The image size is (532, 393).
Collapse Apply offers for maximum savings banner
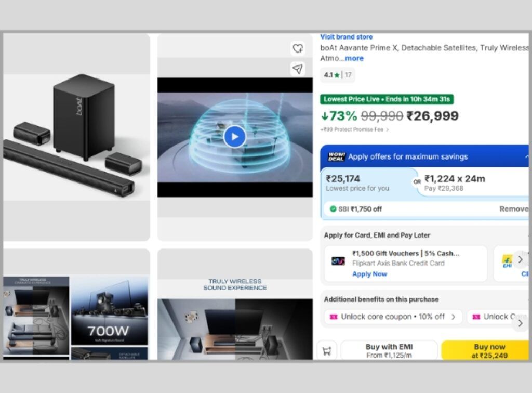tap(526, 157)
